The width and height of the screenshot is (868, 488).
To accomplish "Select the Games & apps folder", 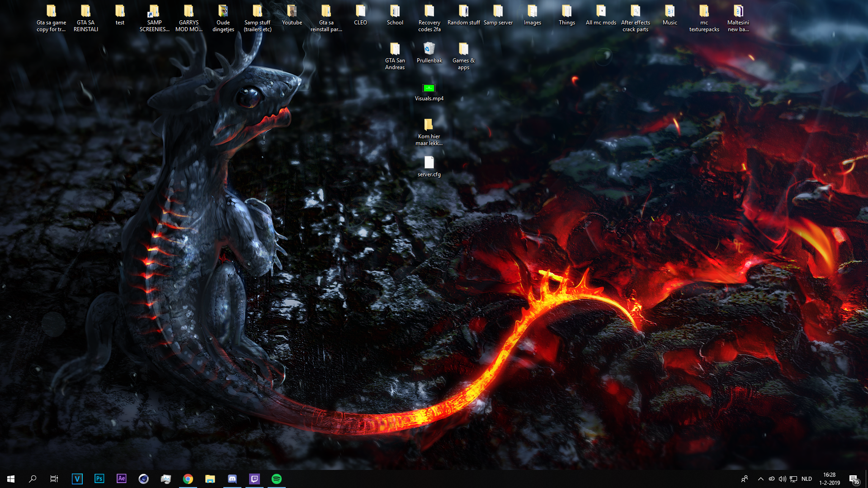I will (x=464, y=56).
